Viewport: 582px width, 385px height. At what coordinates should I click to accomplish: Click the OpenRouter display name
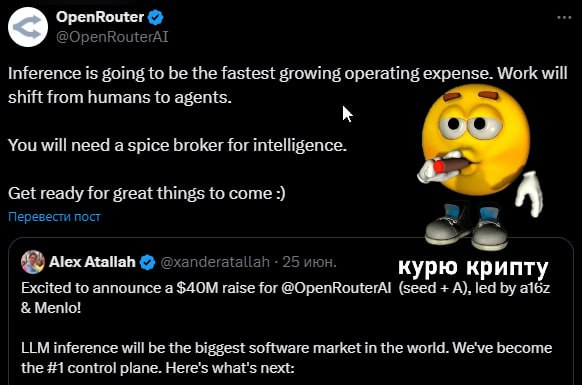point(100,17)
